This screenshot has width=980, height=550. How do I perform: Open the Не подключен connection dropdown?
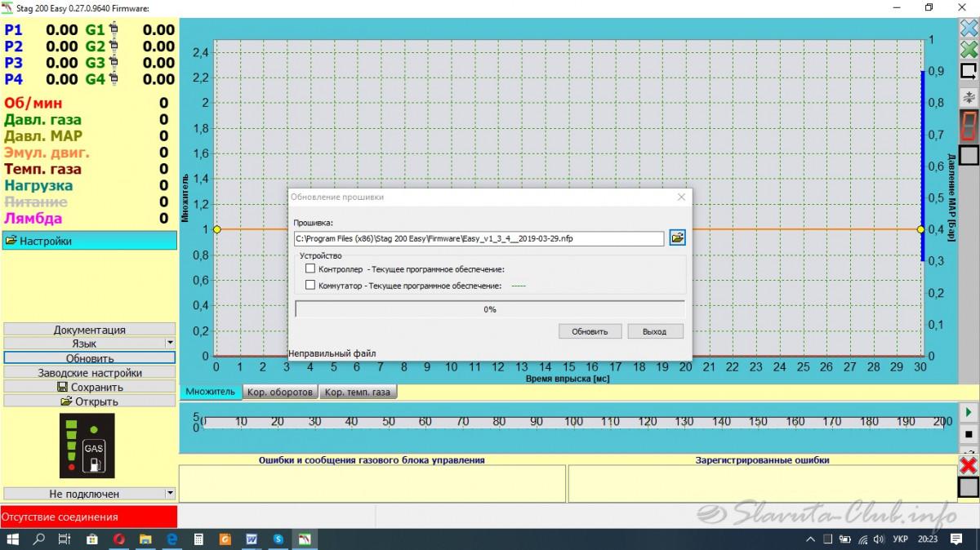[90, 494]
